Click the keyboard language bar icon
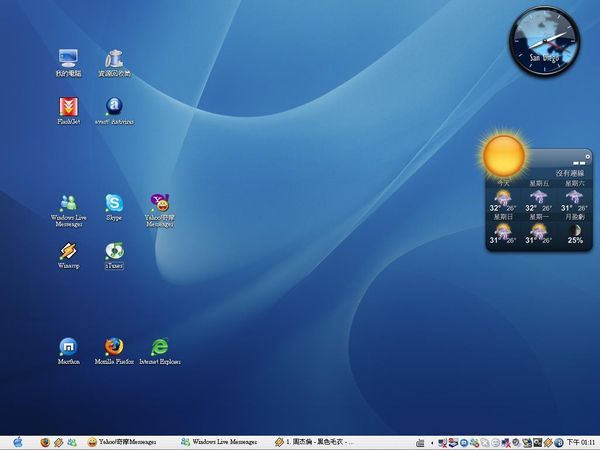Screen dimensions: 600x450 coord(420,443)
